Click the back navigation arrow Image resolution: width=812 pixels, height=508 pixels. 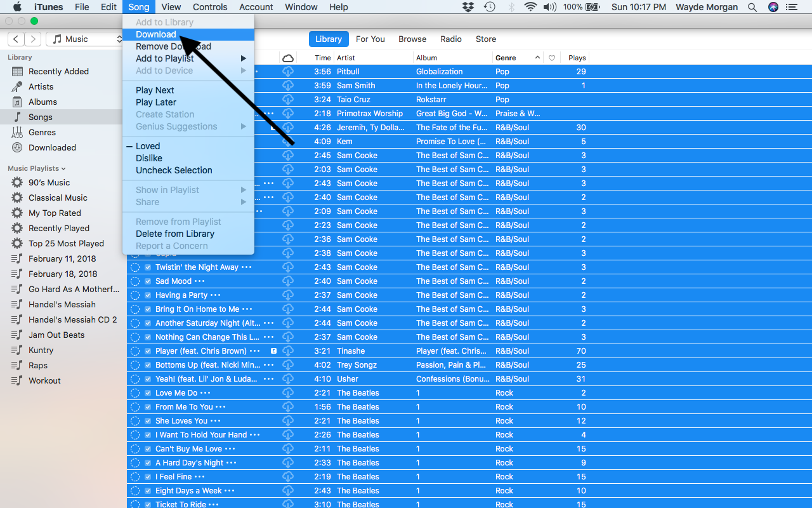pyautogui.click(x=16, y=39)
